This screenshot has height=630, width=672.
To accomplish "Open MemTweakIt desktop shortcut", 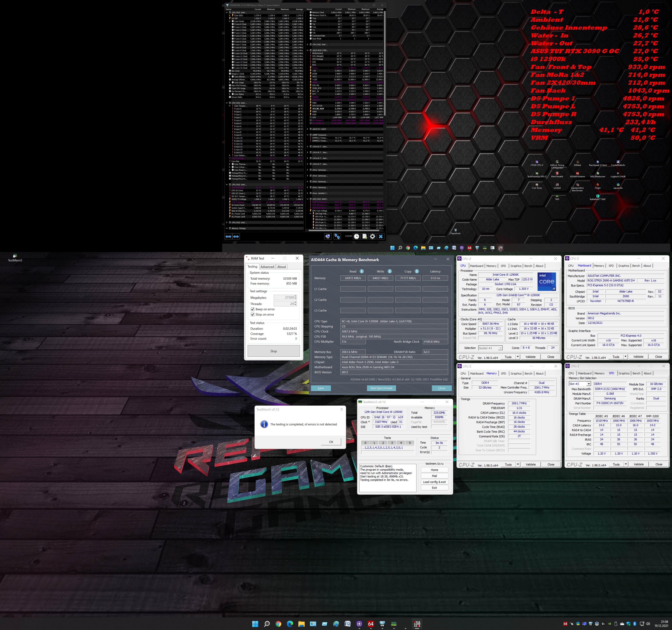I will [x=557, y=175].
